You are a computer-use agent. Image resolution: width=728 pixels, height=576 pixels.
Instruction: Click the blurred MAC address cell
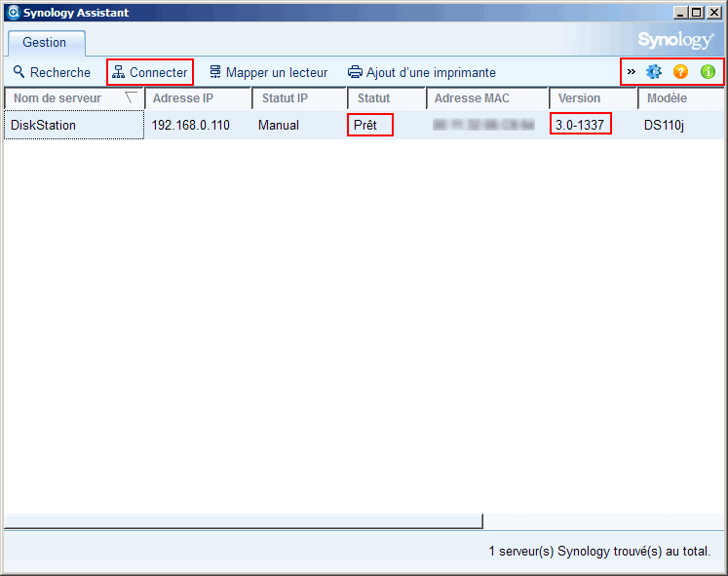click(483, 125)
